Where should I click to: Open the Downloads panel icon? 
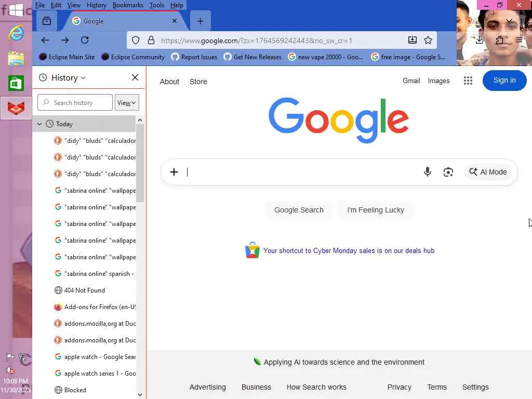[x=480, y=41]
